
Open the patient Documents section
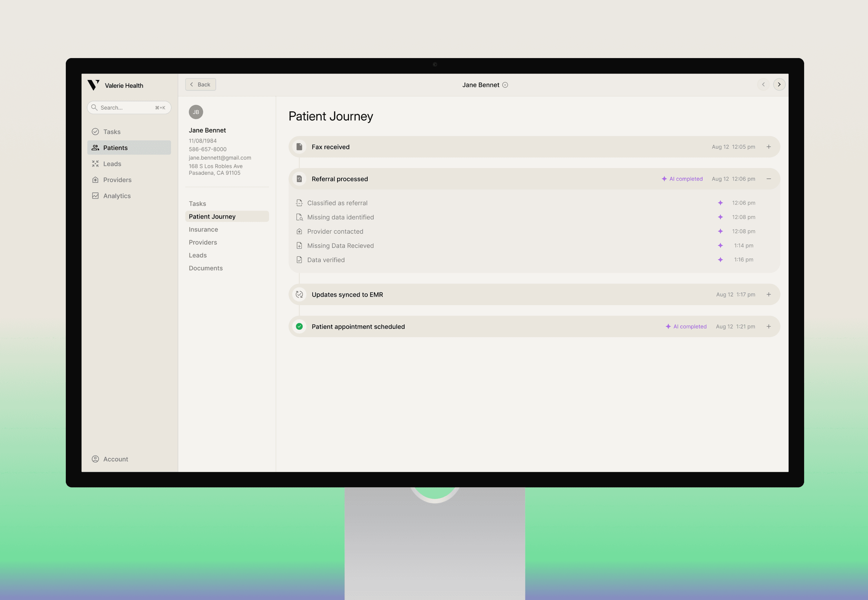point(205,268)
